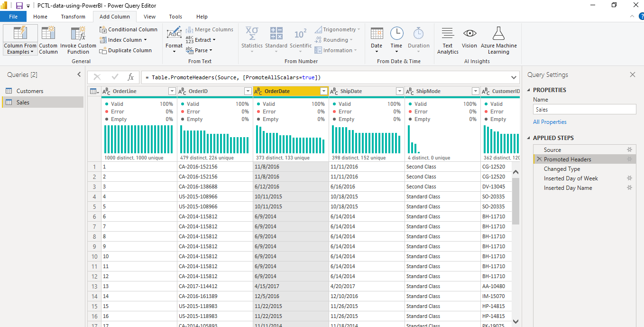This screenshot has height=327, width=644.
Task: Launch Text Analytics
Action: point(448,40)
